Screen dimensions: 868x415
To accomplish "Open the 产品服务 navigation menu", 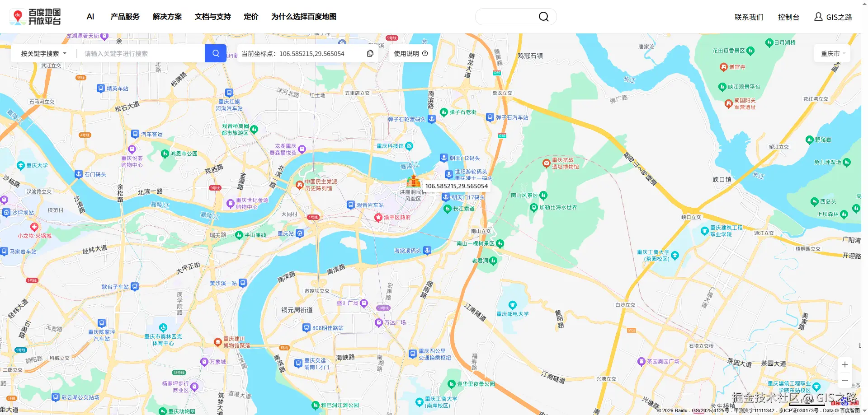I will pos(125,17).
